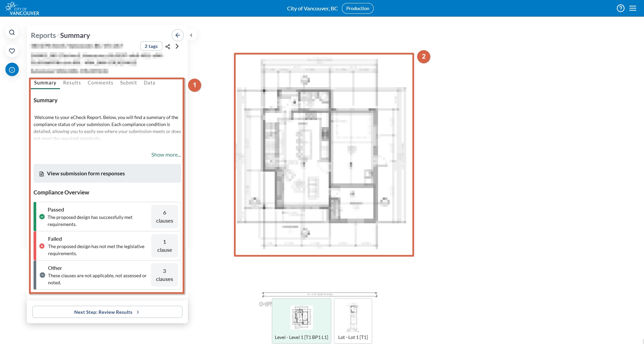Open the Submit tab
The image size is (644, 349).
point(128,83)
